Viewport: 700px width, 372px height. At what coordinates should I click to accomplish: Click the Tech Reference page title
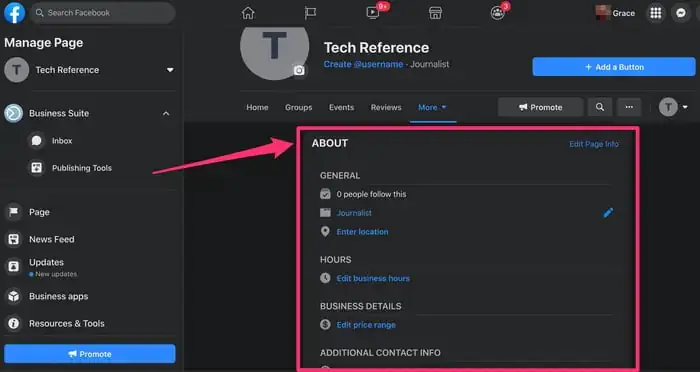pos(376,47)
